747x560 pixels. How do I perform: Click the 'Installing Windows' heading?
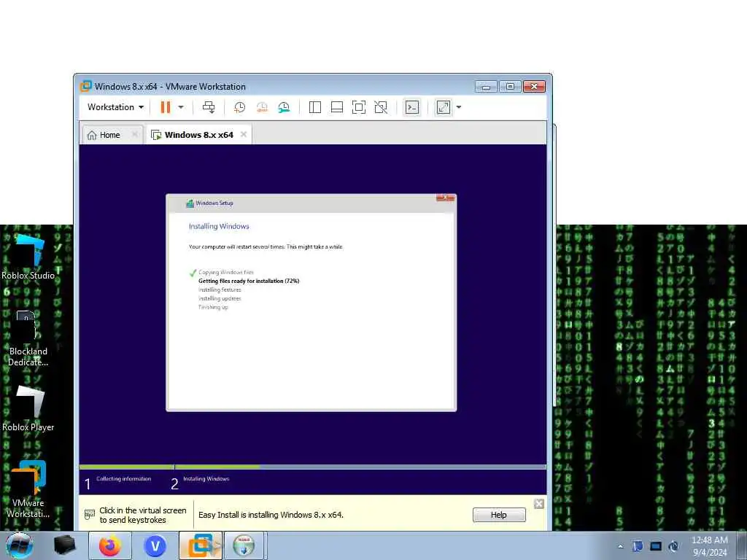(x=219, y=226)
